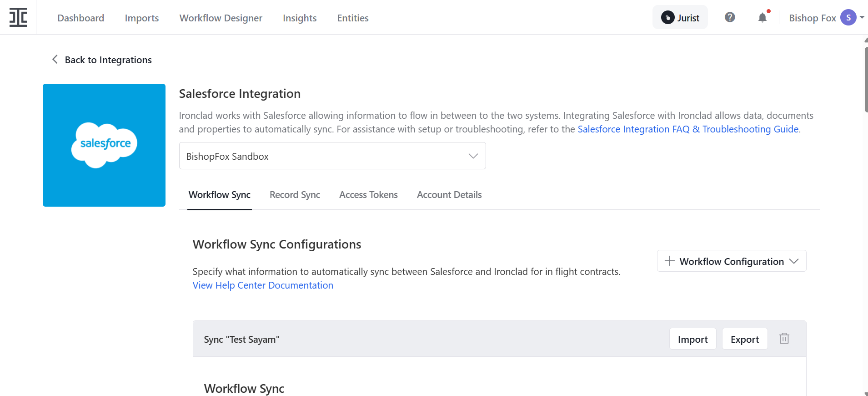The width and height of the screenshot is (868, 396).
Task: Select the Workflow Sync tab
Action: tap(220, 195)
